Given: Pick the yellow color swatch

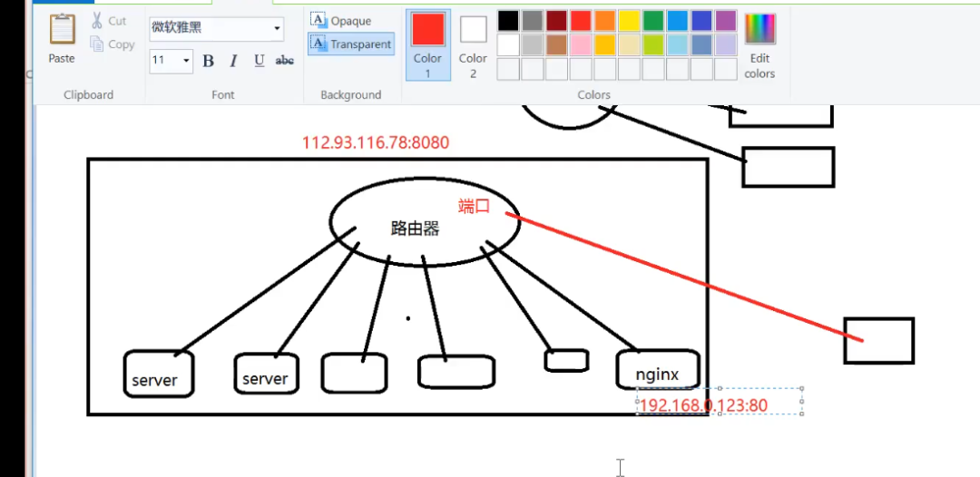Looking at the screenshot, I should [x=630, y=21].
